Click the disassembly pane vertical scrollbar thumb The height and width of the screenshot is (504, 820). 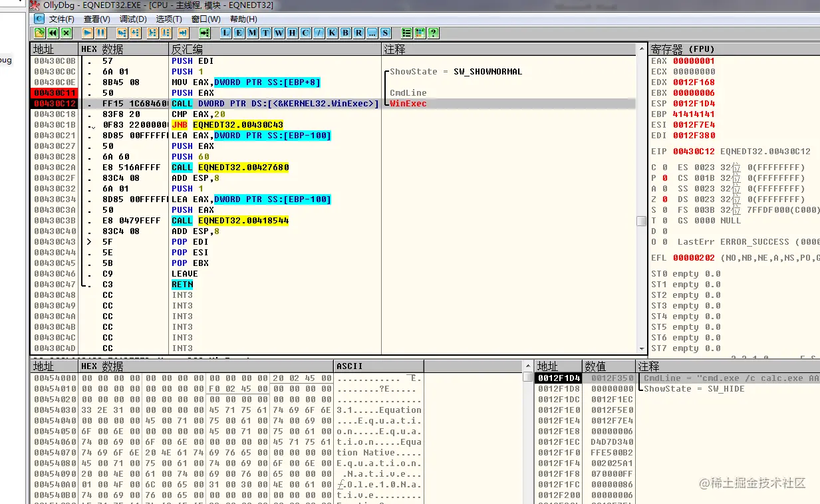[641, 221]
